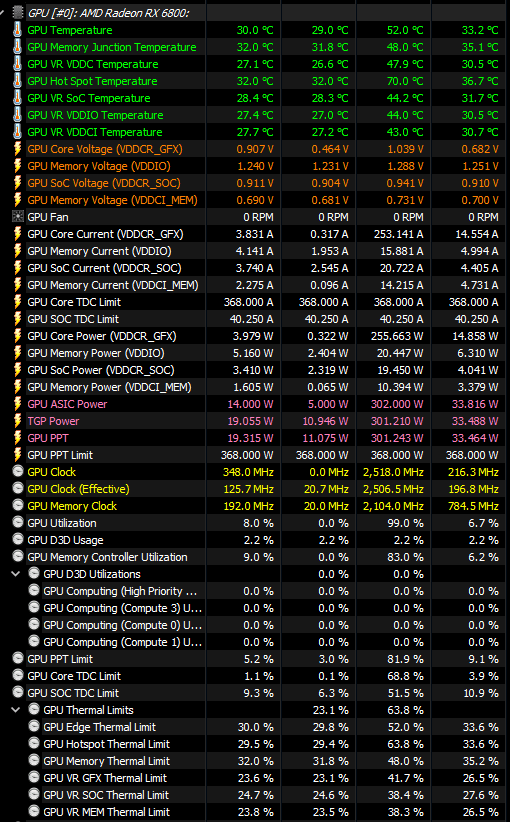This screenshot has width=510, height=822.
Task: Click gauge icon for GPU Edge Thermal Limit
Action: 34,726
